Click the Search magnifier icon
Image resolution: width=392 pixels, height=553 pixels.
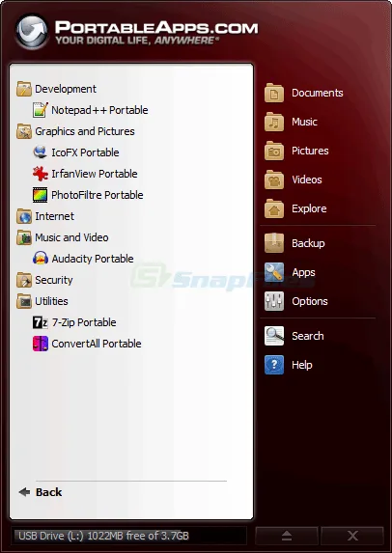click(274, 336)
